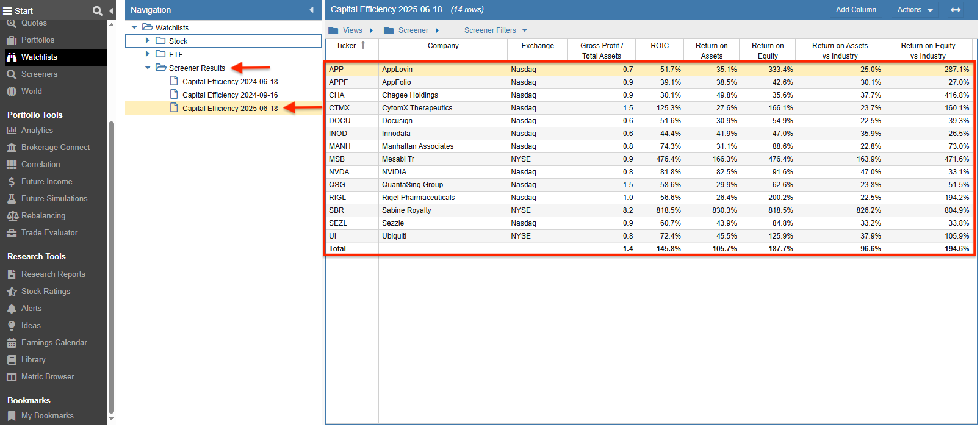Click Sabine Royalty company name
This screenshot has height=427, width=980.
coord(406,210)
